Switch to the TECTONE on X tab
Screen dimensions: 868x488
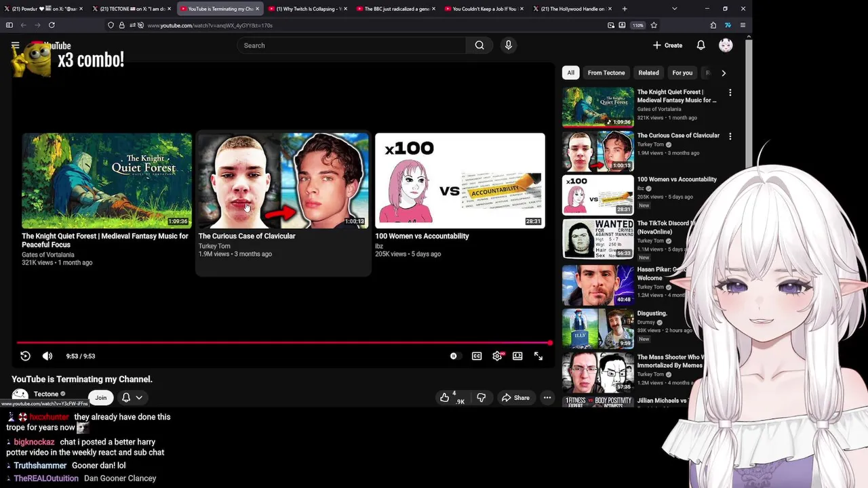132,9
